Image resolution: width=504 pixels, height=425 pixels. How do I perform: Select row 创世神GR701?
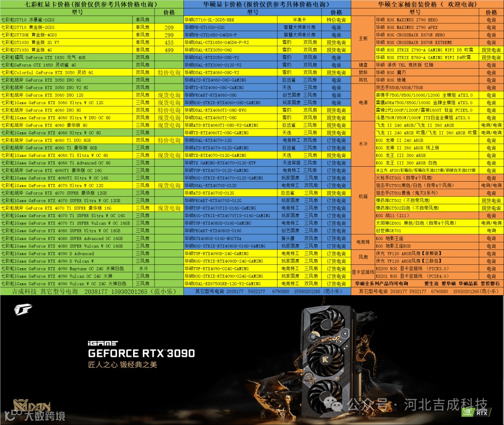440,231
